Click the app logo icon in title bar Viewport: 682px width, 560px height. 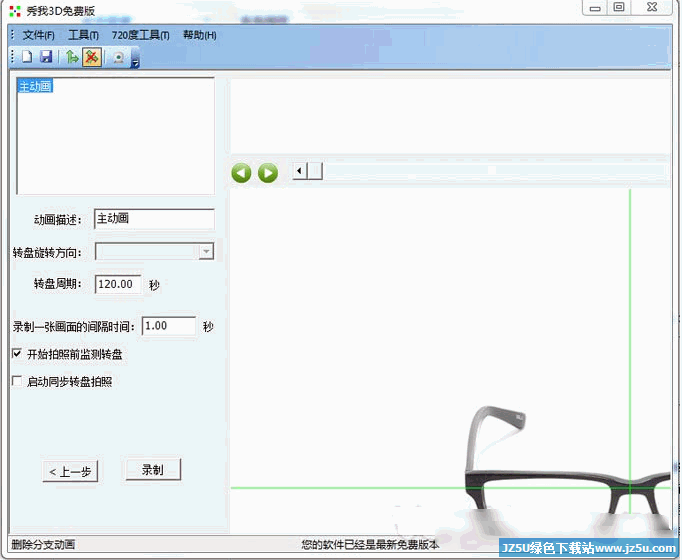pyautogui.click(x=13, y=11)
